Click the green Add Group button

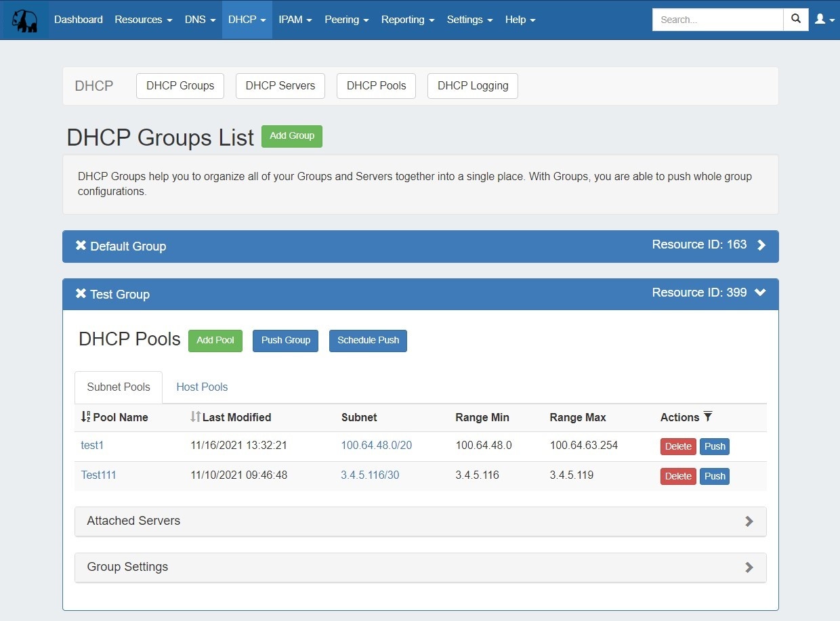point(292,136)
